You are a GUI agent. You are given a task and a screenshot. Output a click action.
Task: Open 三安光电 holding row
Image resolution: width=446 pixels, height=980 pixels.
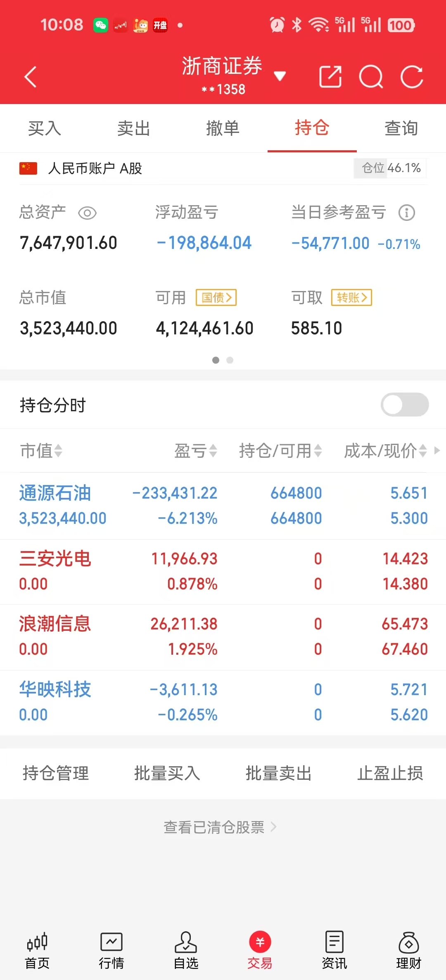click(223, 572)
